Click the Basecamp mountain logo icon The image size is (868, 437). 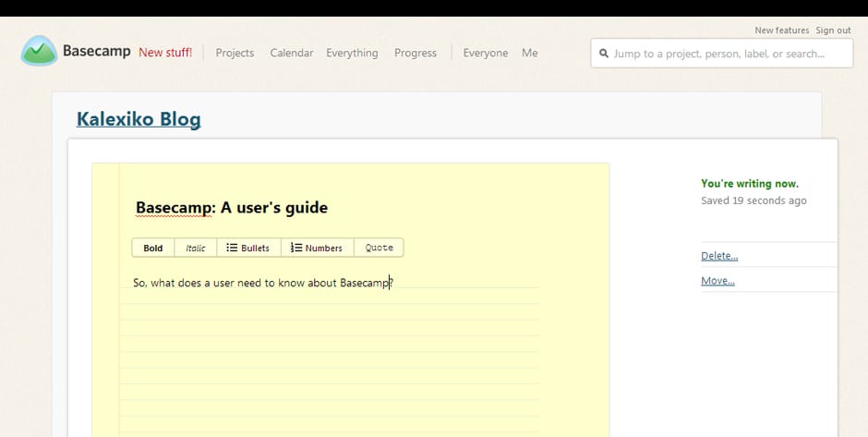(39, 51)
